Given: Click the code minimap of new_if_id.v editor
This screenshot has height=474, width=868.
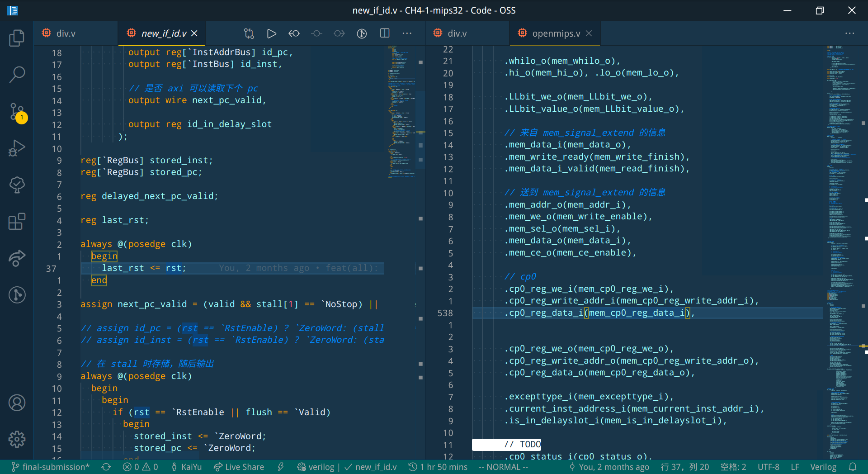Looking at the screenshot, I should tap(401, 111).
